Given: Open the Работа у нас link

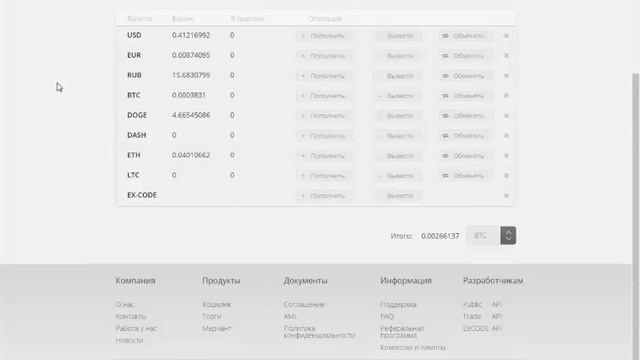Looking at the screenshot, I should (x=136, y=329).
